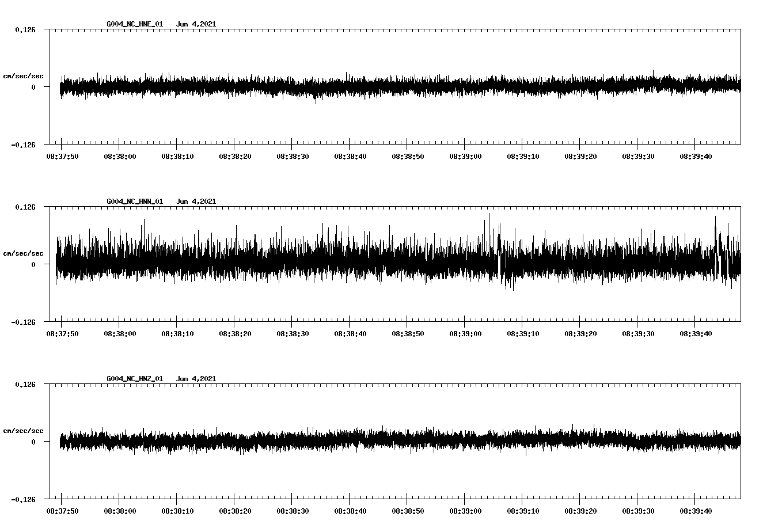Click the 08:39:10 time label under HNN plot
This screenshot has width=782, height=532.
click(x=523, y=334)
